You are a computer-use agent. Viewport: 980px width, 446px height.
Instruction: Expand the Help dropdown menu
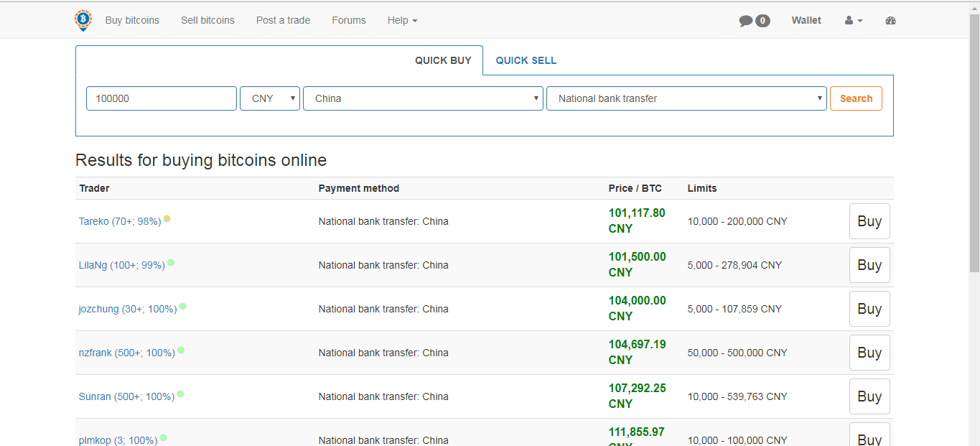402,20
